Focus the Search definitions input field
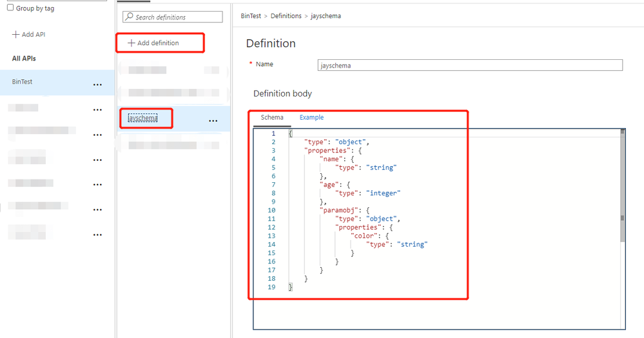 (173, 17)
